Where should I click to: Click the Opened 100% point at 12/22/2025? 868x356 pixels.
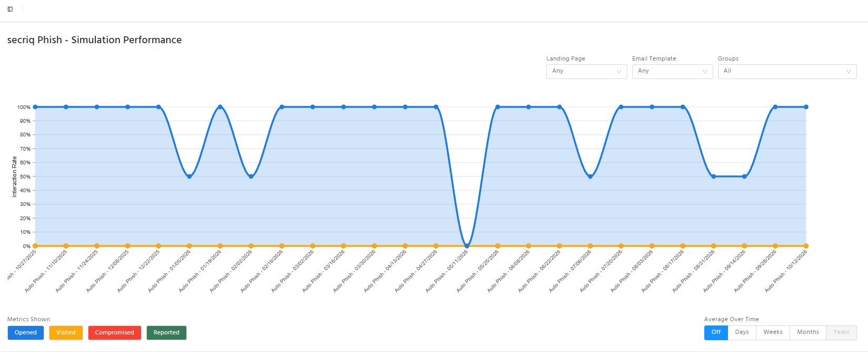coord(158,107)
